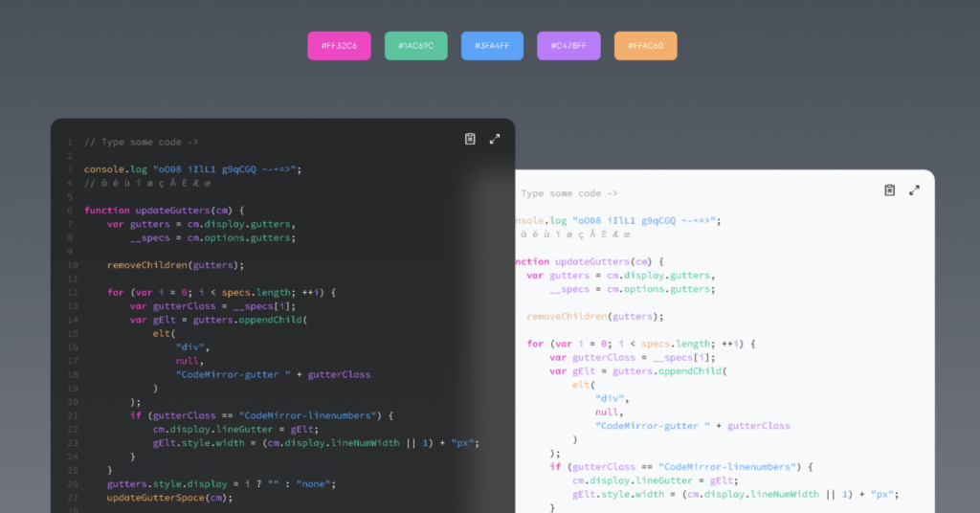Click "removeChildren(gutters);" in the dark editor
Viewport: 980px width, 513px height.
pos(175,265)
